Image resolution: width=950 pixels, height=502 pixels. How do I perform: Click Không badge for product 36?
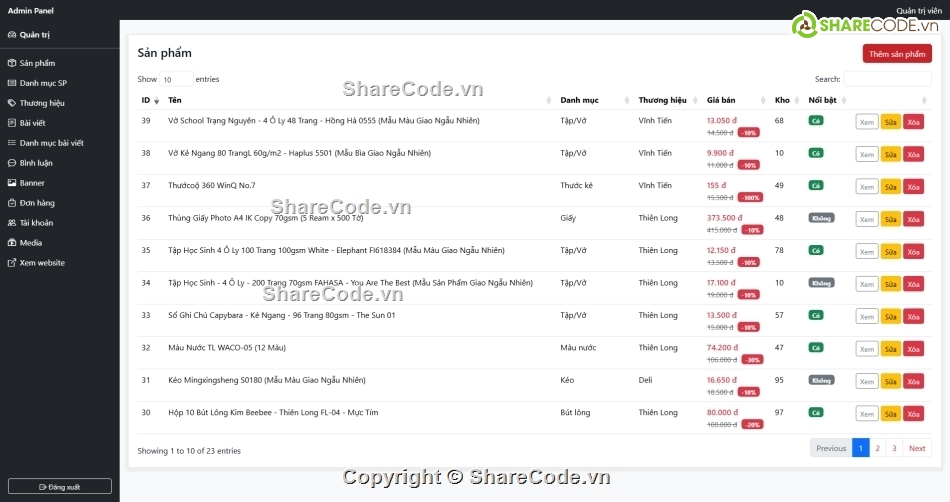point(822,218)
